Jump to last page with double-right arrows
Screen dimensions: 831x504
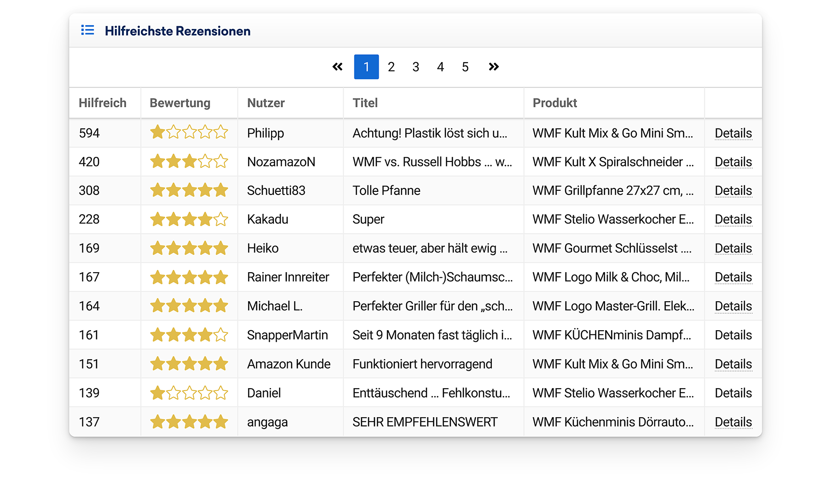tap(493, 67)
